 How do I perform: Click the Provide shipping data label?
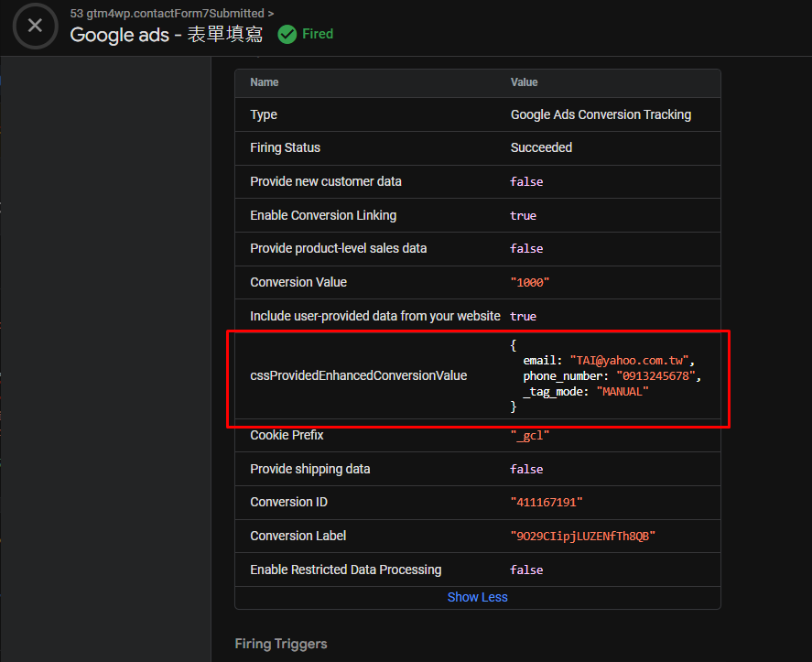310,470
